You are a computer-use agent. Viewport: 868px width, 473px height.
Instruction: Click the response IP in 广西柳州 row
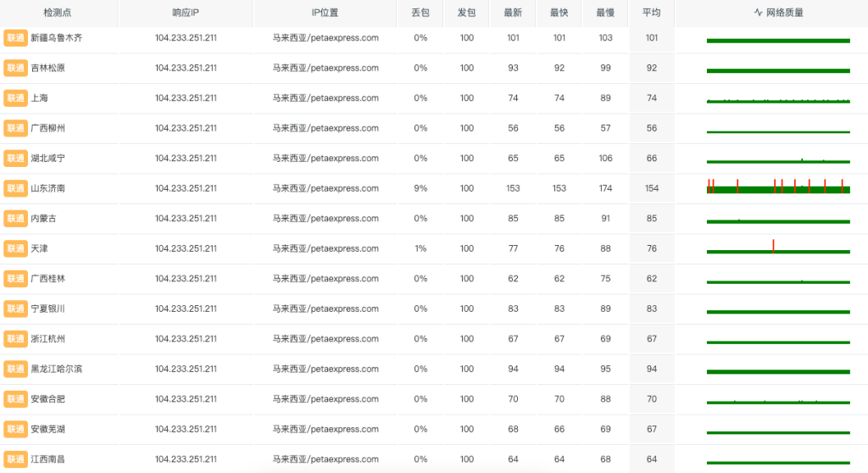click(186, 128)
